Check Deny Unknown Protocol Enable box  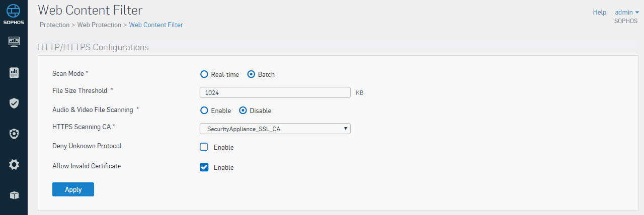(204, 147)
